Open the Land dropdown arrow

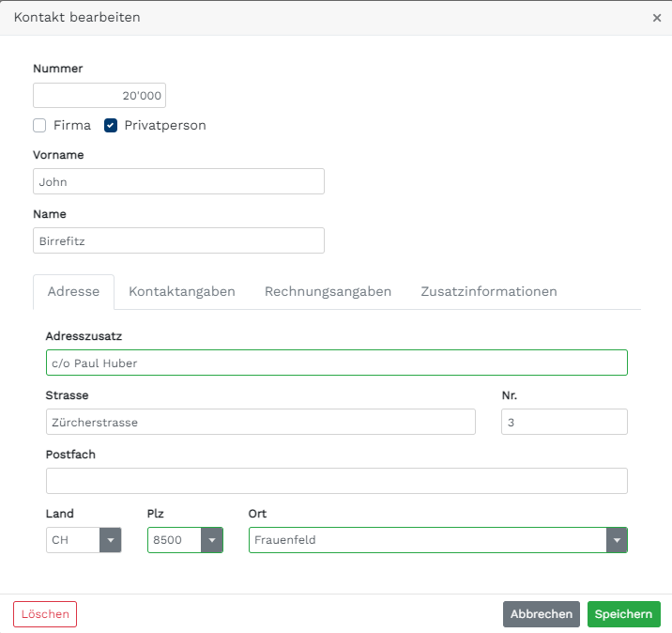(x=111, y=540)
